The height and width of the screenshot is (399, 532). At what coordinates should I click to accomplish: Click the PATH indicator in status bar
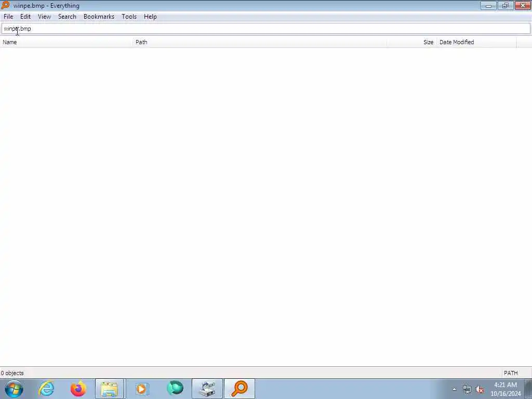(511, 373)
